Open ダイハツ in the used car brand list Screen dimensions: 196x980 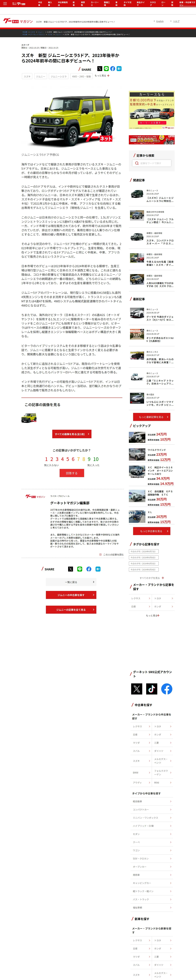[163, 751]
